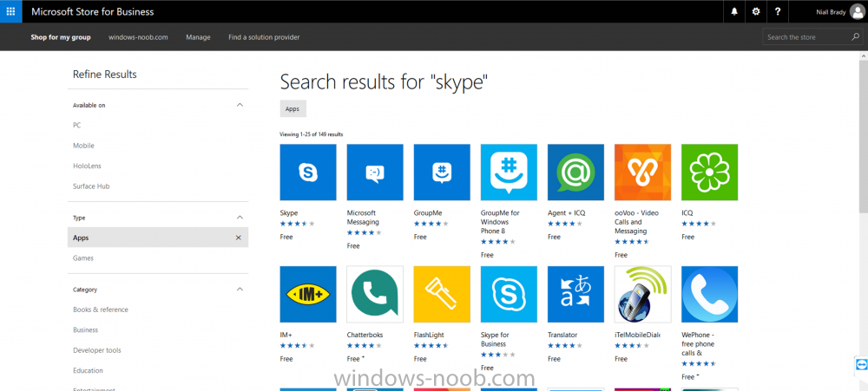Image resolution: width=868 pixels, height=391 pixels.
Task: Open Skype for Business title text
Action: pyautogui.click(x=495, y=340)
